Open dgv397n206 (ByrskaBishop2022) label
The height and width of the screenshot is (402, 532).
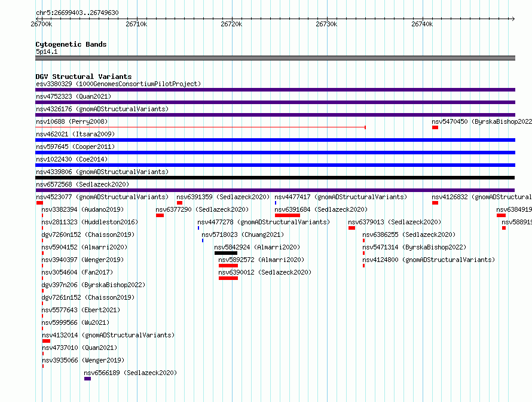click(93, 285)
